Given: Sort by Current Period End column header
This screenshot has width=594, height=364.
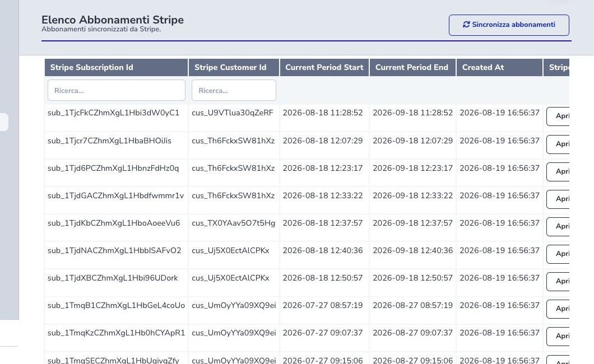Looking at the screenshot, I should (x=412, y=67).
